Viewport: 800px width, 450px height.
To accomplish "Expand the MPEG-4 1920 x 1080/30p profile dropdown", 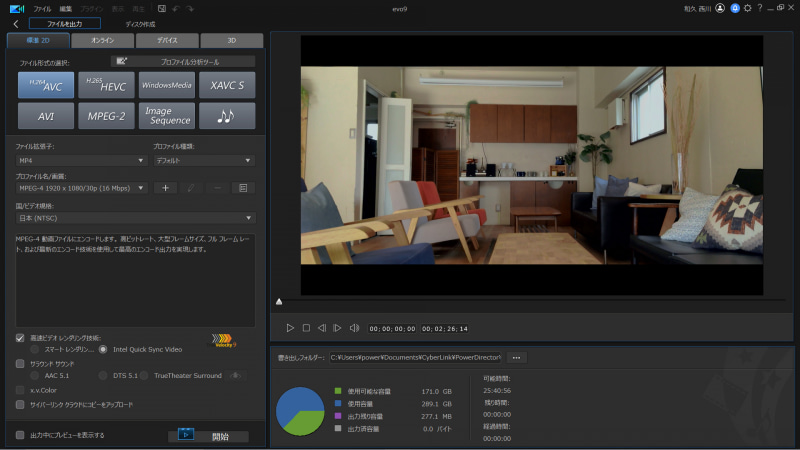I will [82, 188].
